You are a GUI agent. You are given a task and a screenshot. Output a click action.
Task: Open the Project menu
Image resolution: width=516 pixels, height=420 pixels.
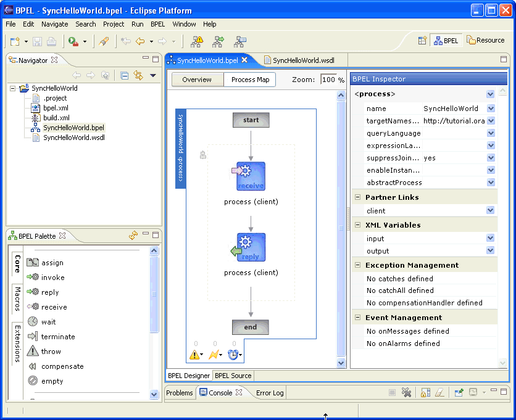point(114,24)
